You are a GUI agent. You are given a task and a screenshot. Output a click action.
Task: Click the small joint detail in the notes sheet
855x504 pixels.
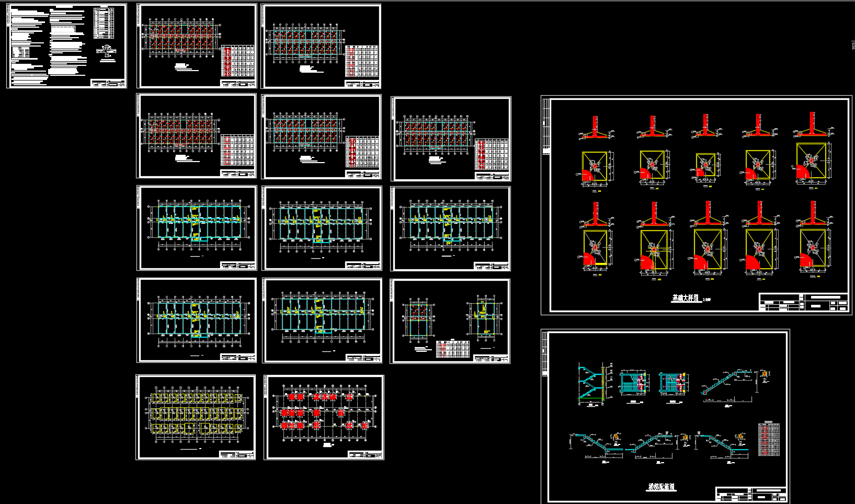[108, 52]
